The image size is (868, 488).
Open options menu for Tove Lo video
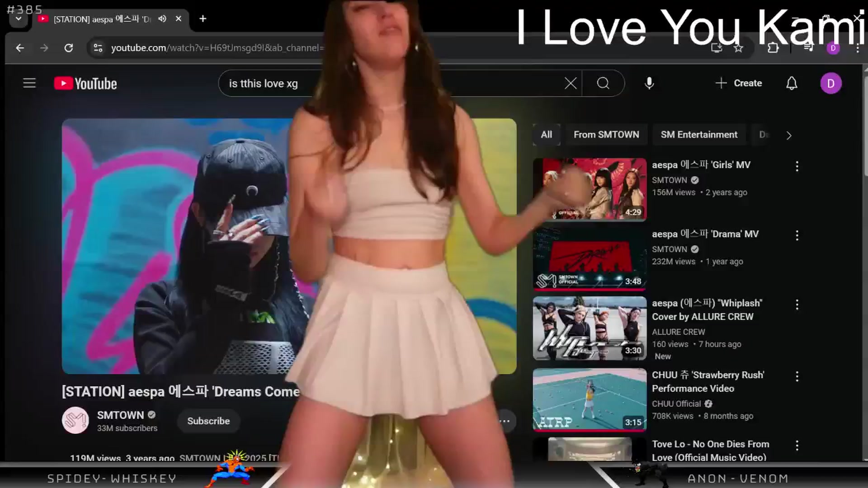[797, 446]
